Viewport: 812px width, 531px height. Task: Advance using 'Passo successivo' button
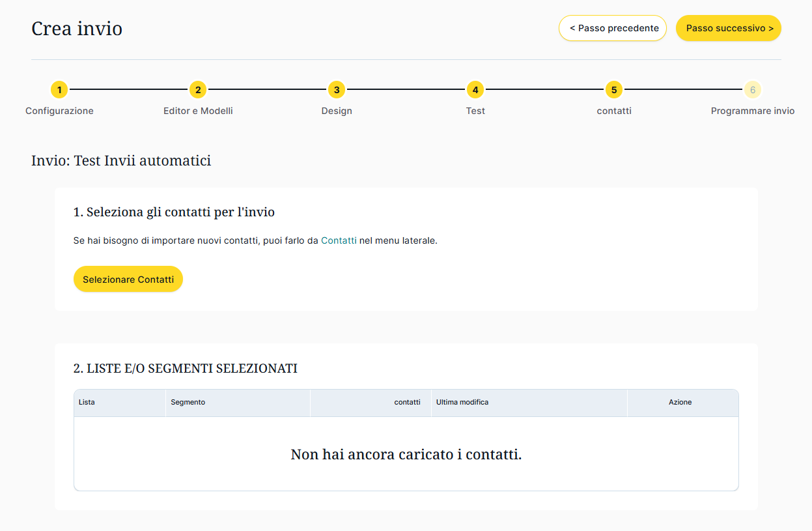coord(729,28)
